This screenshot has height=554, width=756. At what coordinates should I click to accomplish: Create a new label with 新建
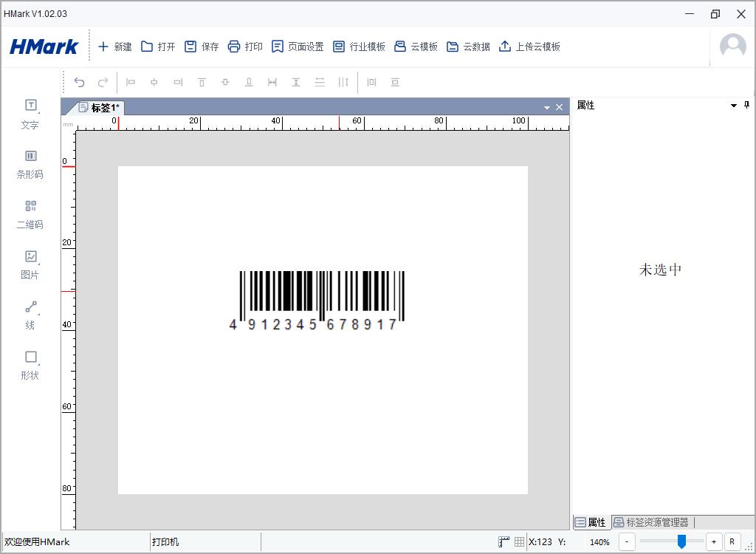coord(114,47)
